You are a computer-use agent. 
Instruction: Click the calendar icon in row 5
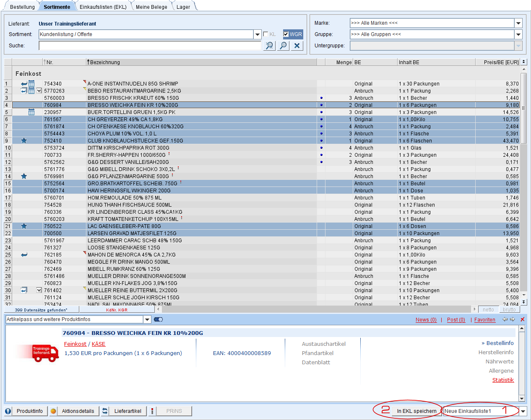(x=31, y=112)
